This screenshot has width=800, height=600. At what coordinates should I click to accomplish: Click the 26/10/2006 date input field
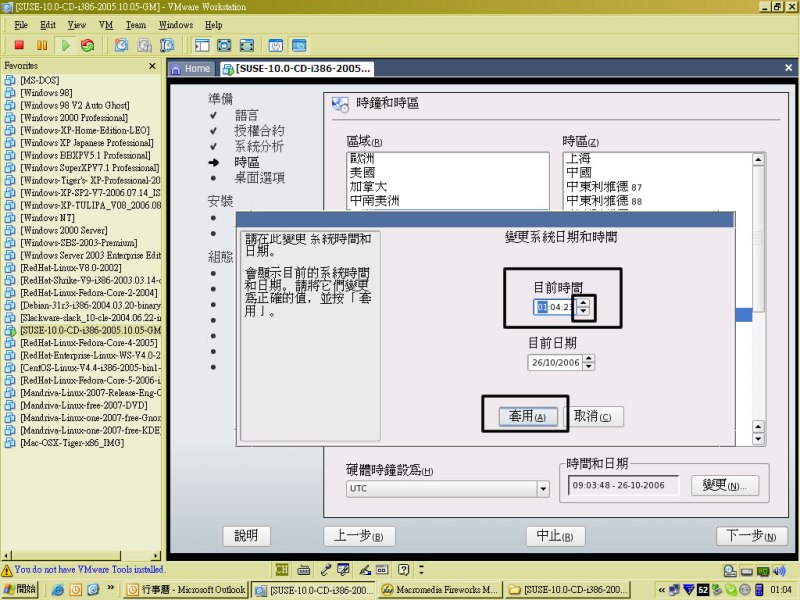(556, 363)
